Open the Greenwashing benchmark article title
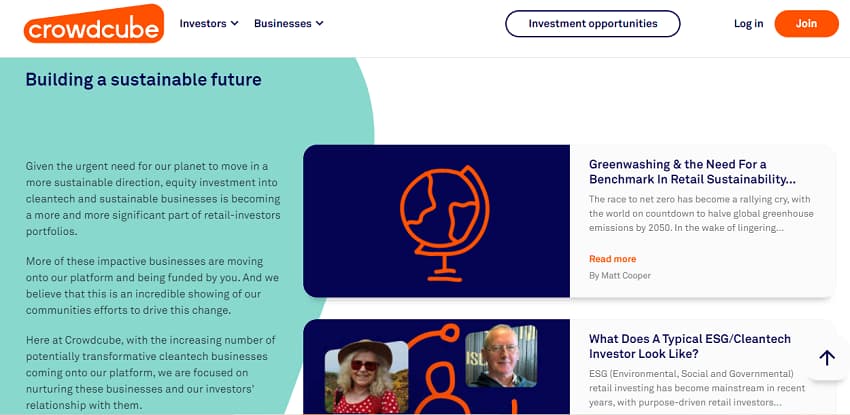The image size is (850, 415). coord(692,171)
